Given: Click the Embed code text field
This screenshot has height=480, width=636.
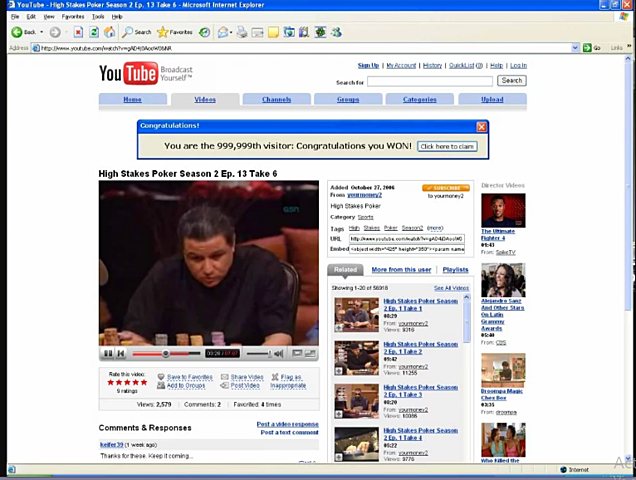Looking at the screenshot, I should click(407, 249).
